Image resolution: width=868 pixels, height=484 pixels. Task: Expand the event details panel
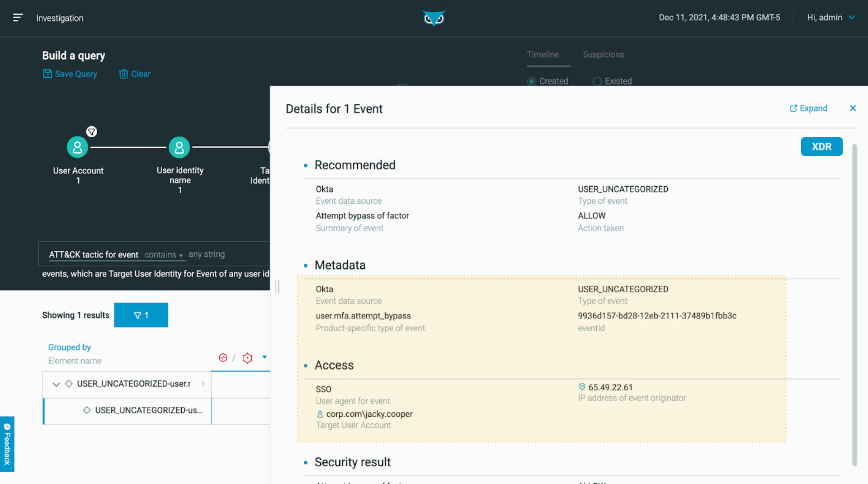coord(808,108)
